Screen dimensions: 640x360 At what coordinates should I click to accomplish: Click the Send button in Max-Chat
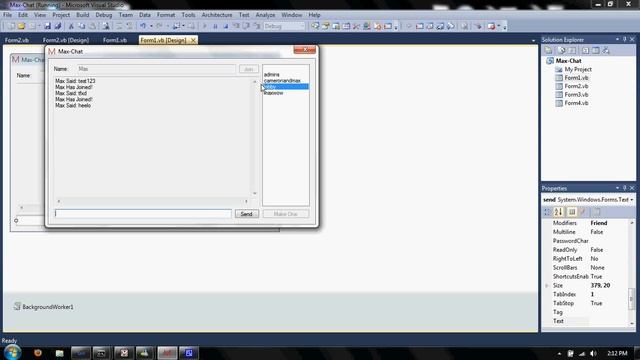(247, 214)
